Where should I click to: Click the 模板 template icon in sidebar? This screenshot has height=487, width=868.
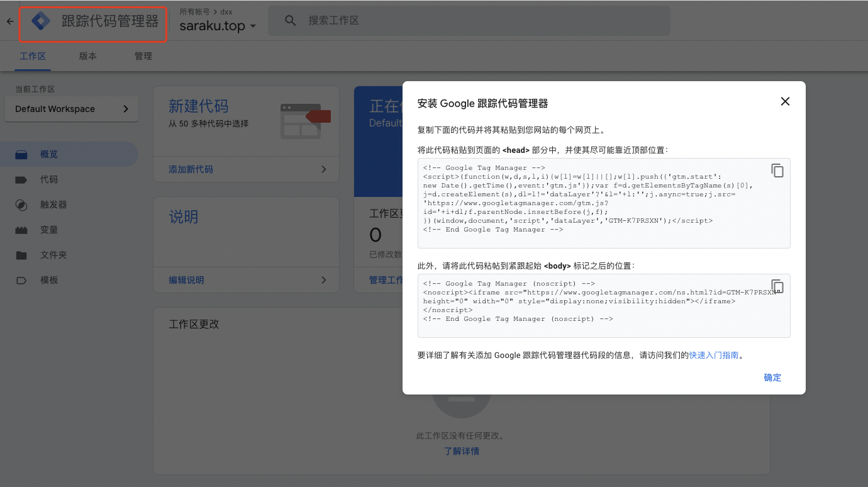pos(21,280)
